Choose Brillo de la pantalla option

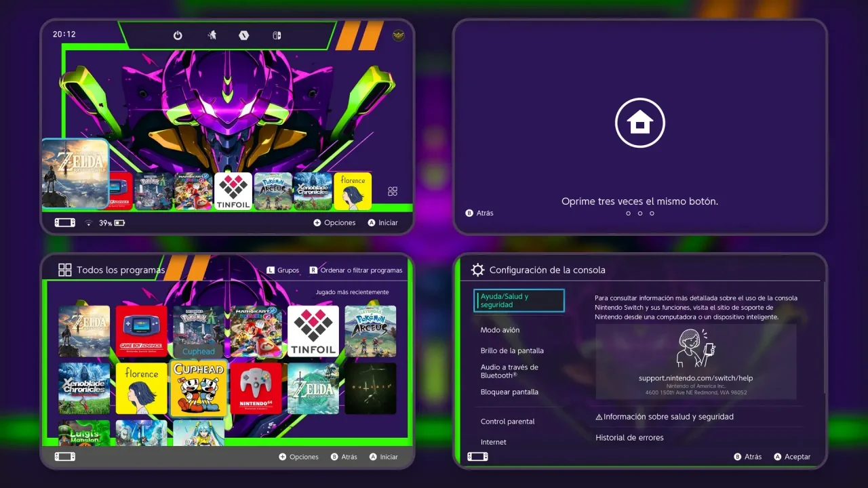(512, 350)
